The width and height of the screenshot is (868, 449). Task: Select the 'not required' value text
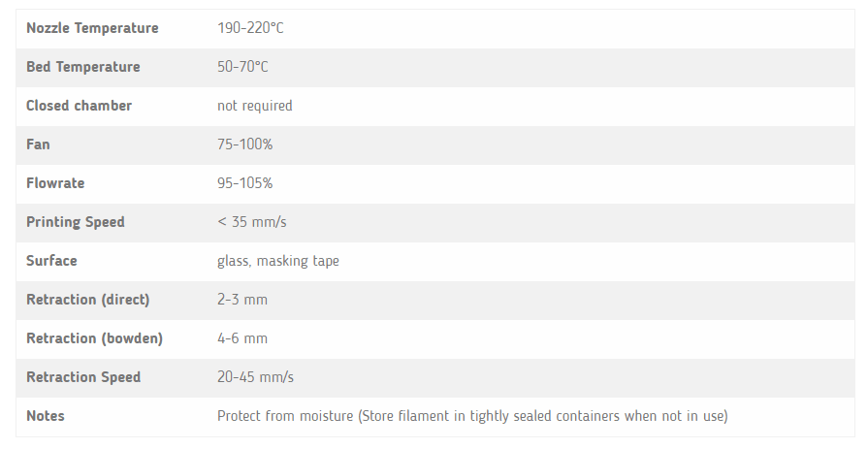(x=254, y=106)
